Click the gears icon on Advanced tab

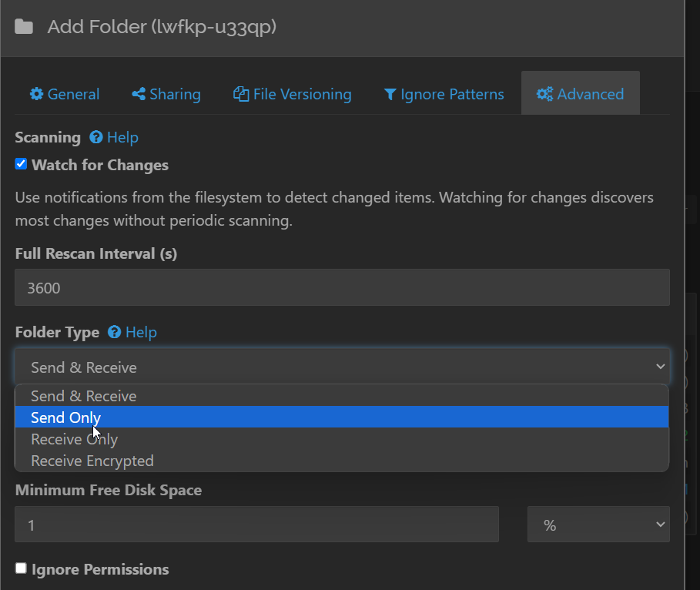[x=544, y=94]
